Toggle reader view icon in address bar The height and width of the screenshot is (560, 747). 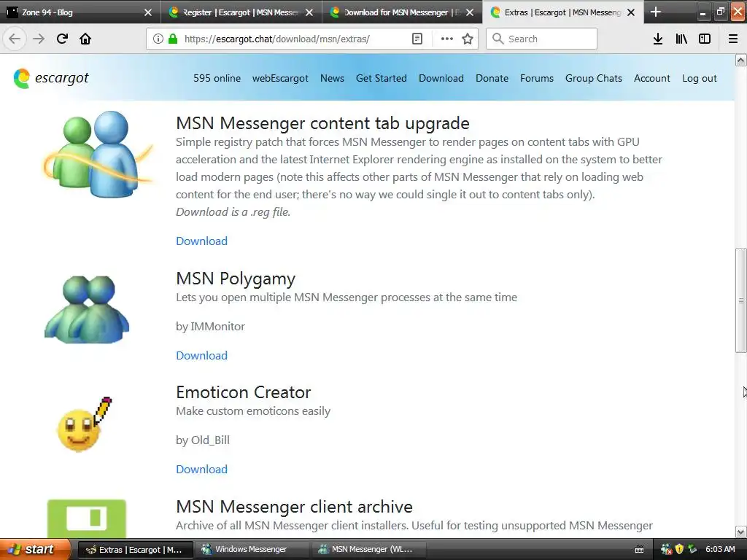point(417,39)
